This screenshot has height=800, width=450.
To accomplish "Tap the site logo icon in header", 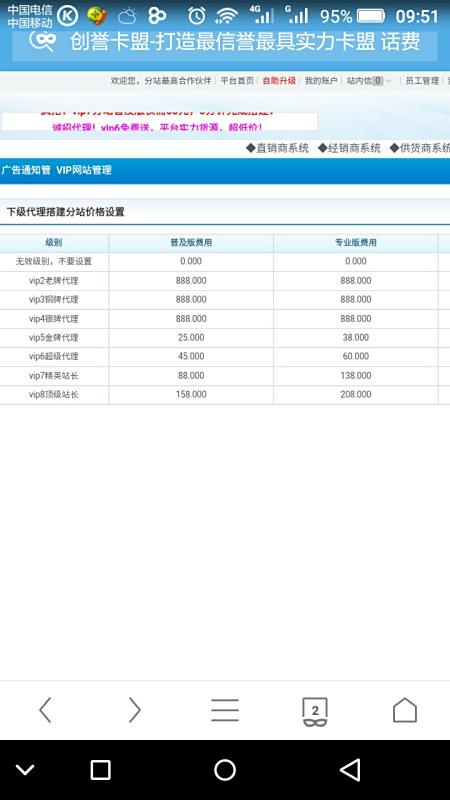I will 42,41.
